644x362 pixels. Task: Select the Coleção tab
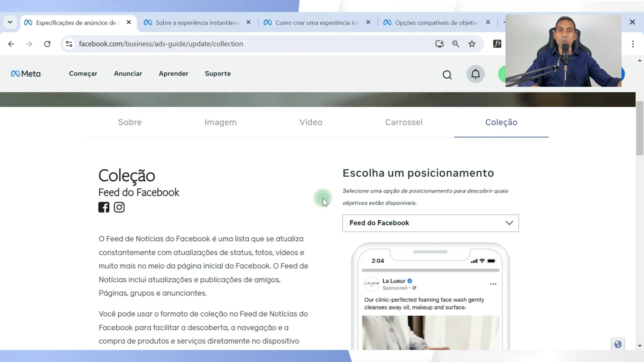pyautogui.click(x=501, y=122)
